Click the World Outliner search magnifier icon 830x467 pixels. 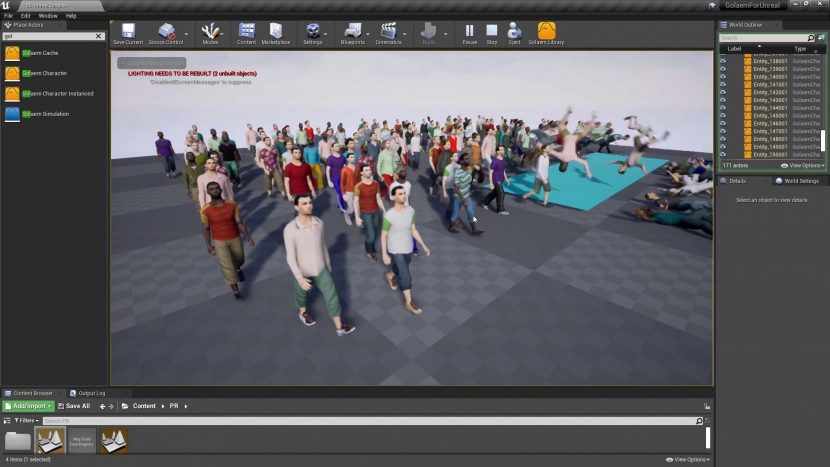point(810,38)
